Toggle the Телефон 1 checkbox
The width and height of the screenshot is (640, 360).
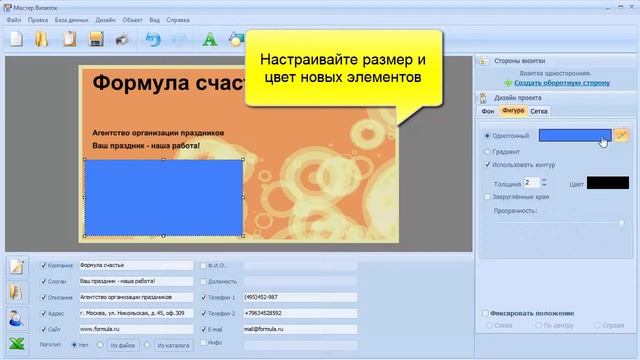[203, 297]
